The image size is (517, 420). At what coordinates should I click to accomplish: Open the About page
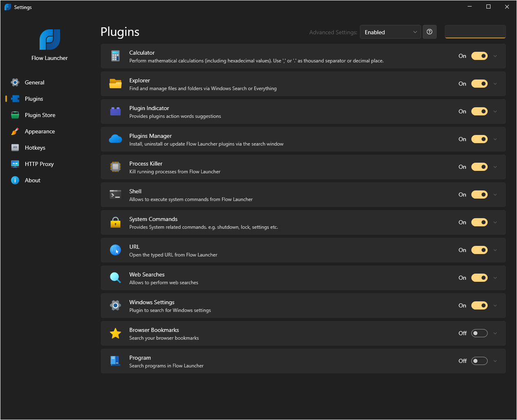[x=50, y=180]
